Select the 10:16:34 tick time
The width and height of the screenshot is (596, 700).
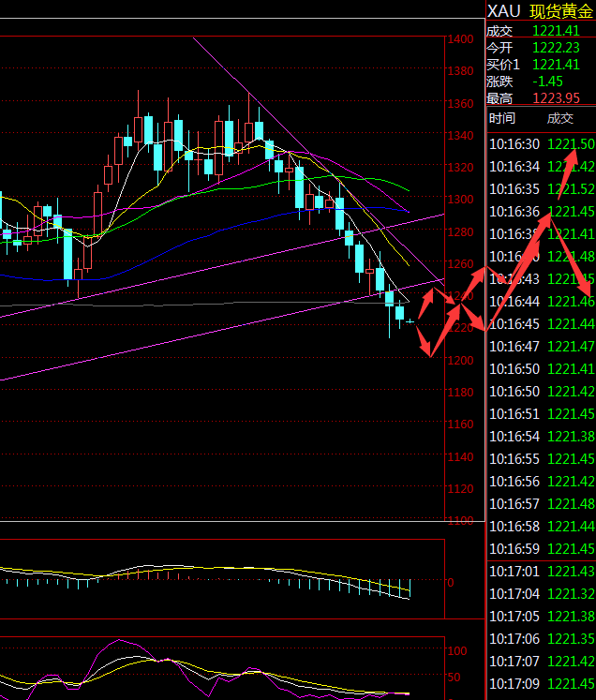(514, 167)
